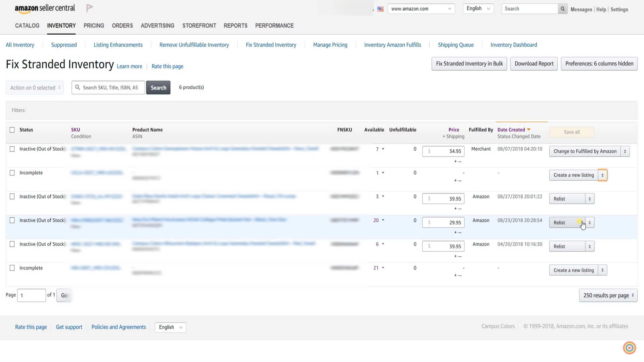644x362 pixels.
Task: Expand options arrow for first Create a new listing
Action: (x=603, y=175)
